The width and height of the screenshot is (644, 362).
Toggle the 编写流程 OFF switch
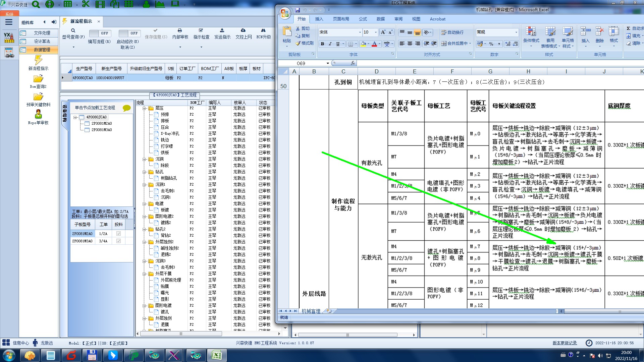pos(100,33)
